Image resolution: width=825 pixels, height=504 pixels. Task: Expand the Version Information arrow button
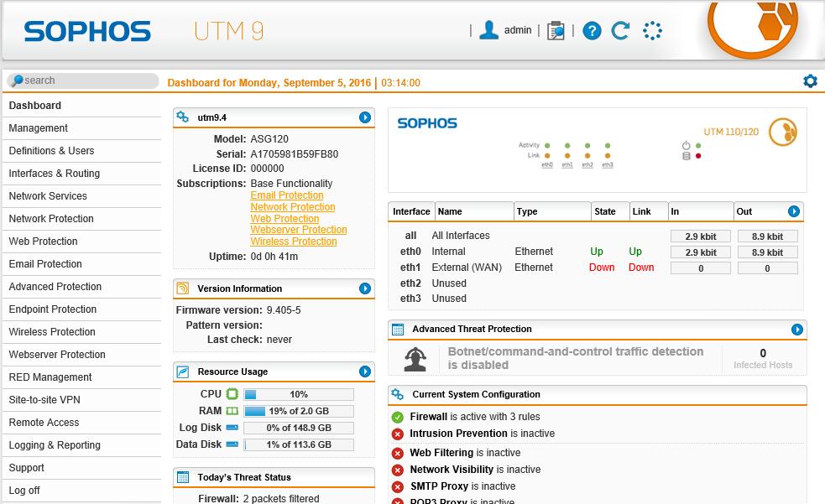tap(364, 288)
